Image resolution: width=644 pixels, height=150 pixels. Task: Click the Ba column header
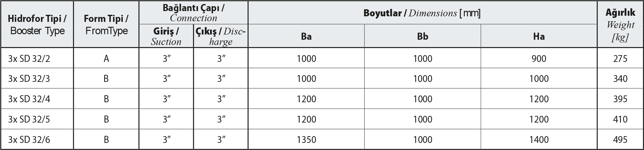(306, 36)
